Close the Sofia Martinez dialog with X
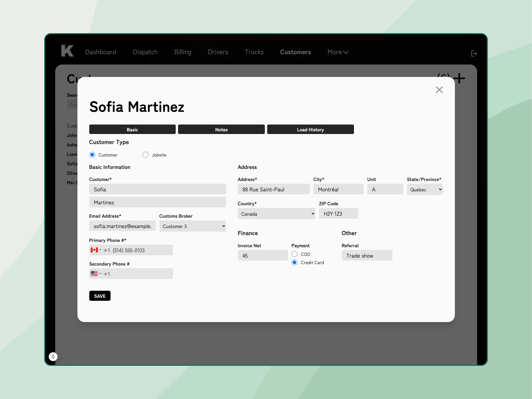Image resolution: width=532 pixels, height=399 pixels. (x=439, y=90)
